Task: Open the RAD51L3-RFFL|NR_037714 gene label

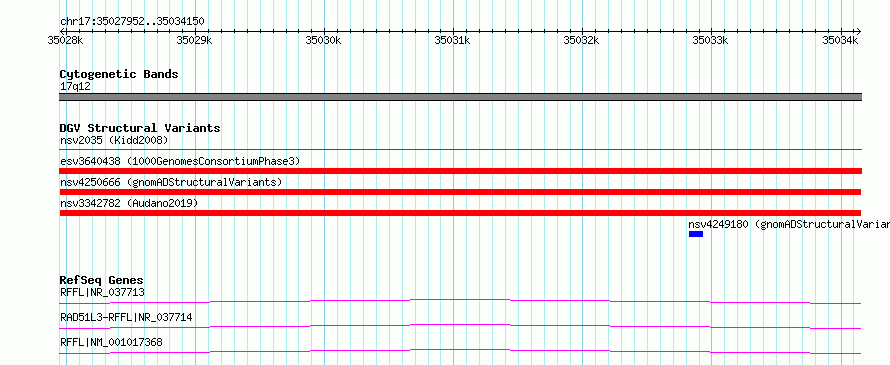Action: (x=126, y=317)
